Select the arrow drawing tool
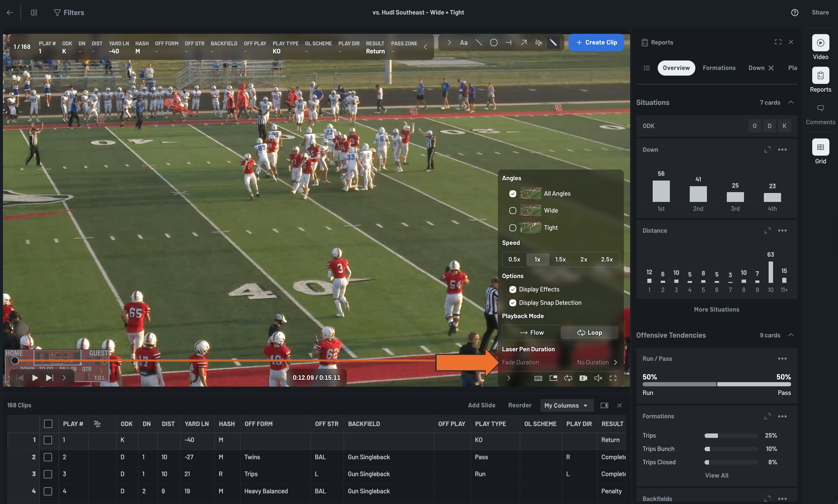The height and width of the screenshot is (504, 838). click(x=524, y=42)
